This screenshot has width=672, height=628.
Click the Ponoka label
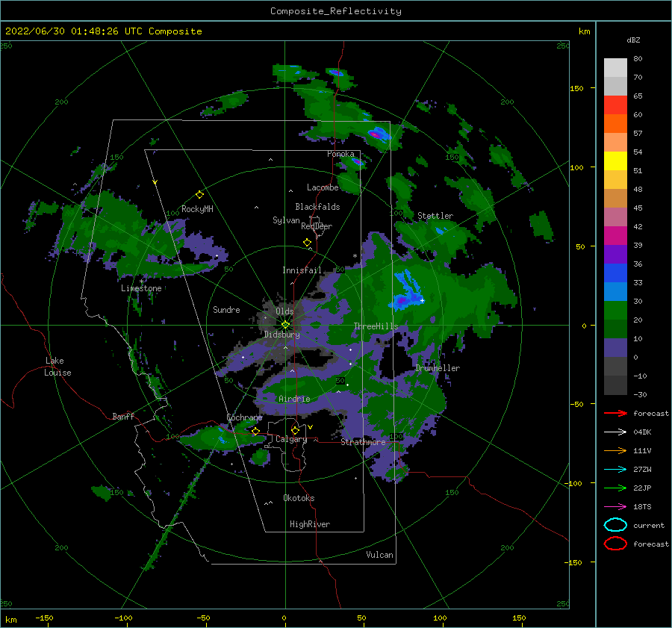(x=340, y=154)
